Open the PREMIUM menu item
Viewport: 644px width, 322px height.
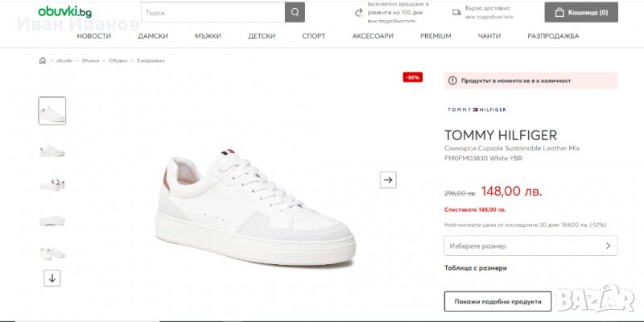(436, 36)
